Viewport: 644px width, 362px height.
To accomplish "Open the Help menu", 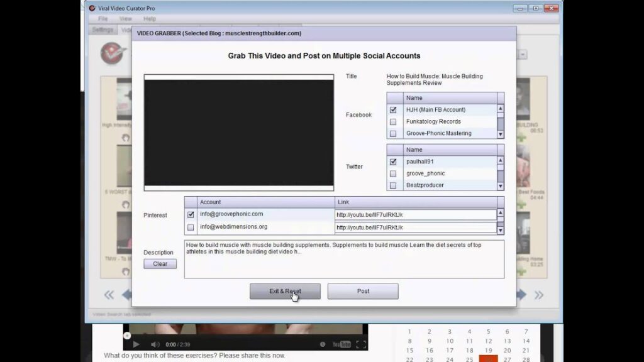I will (x=150, y=19).
